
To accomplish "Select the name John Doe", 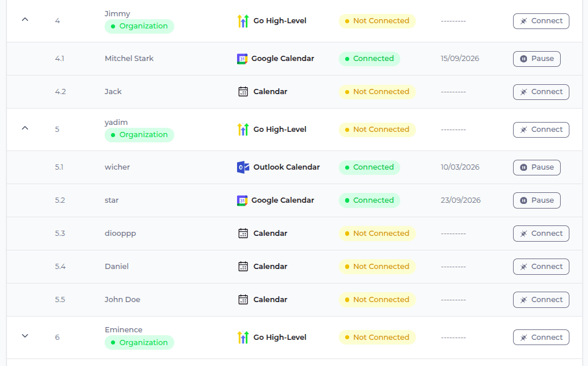I will (122, 300).
